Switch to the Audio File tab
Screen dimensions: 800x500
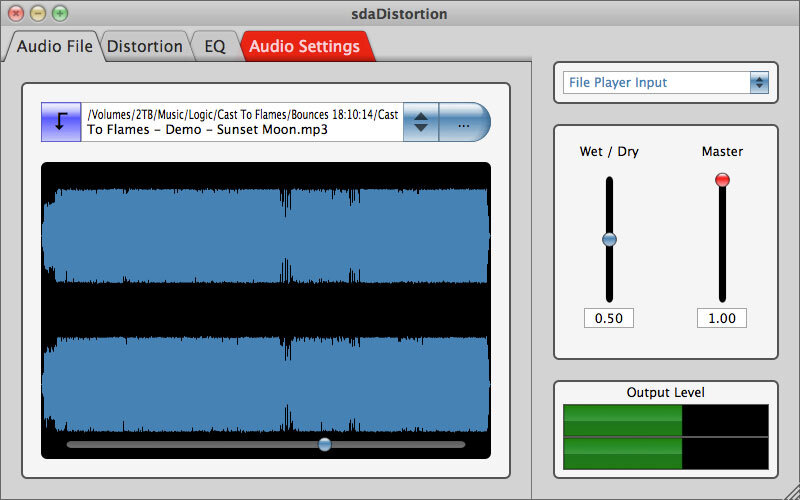point(54,46)
